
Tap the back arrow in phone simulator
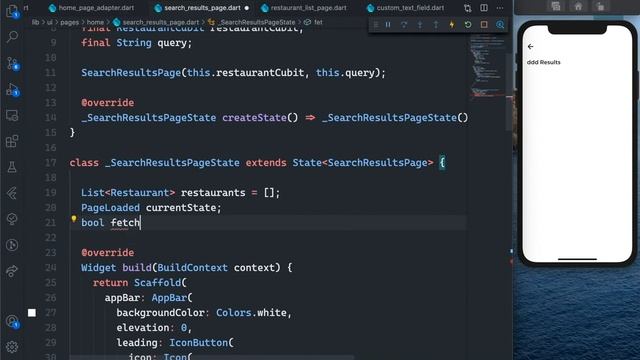tap(531, 47)
